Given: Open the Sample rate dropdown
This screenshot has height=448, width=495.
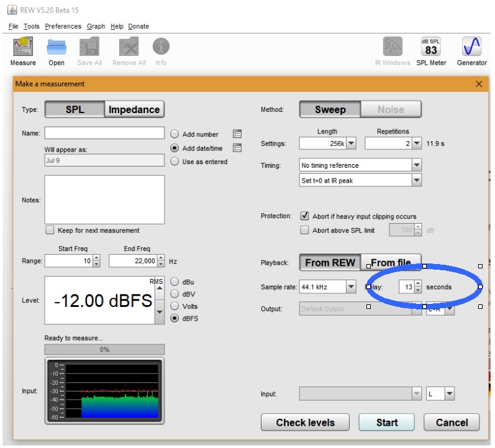Looking at the screenshot, I should pyautogui.click(x=351, y=287).
